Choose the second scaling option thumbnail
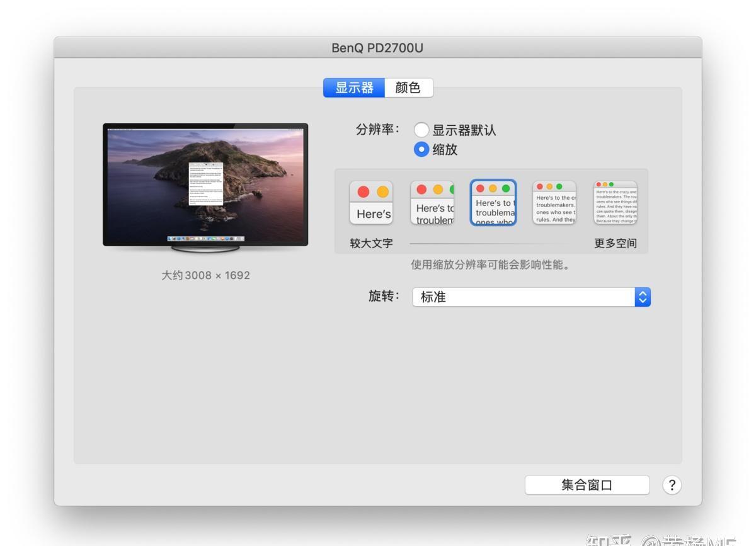 (432, 203)
